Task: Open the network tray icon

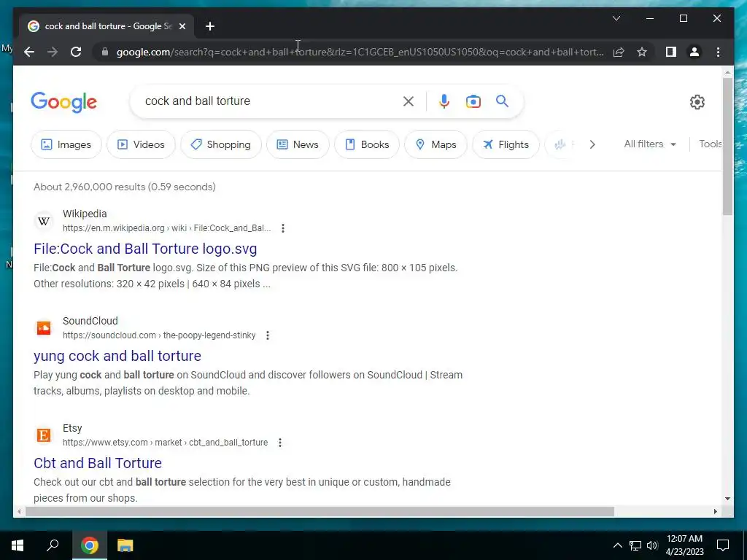Action: tap(635, 545)
